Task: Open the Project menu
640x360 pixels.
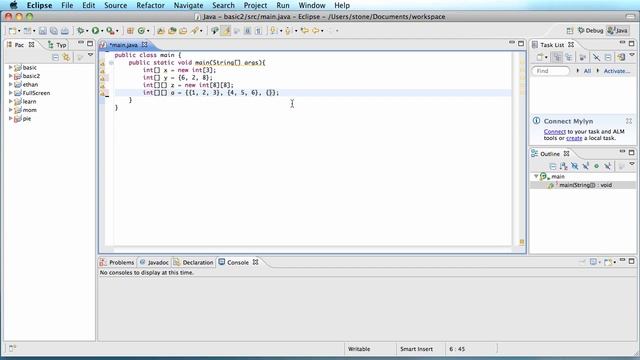Action: tap(255, 5)
